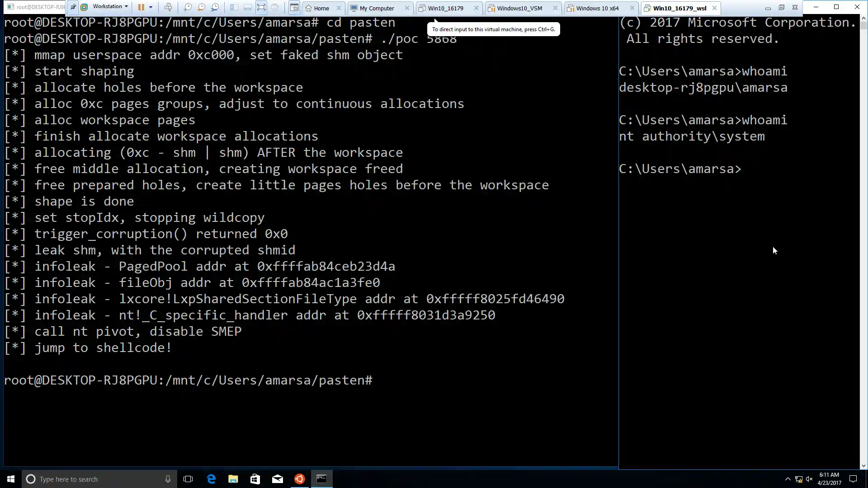Image resolution: width=868 pixels, height=488 pixels.
Task: Switch to the Home tab
Action: (321, 8)
